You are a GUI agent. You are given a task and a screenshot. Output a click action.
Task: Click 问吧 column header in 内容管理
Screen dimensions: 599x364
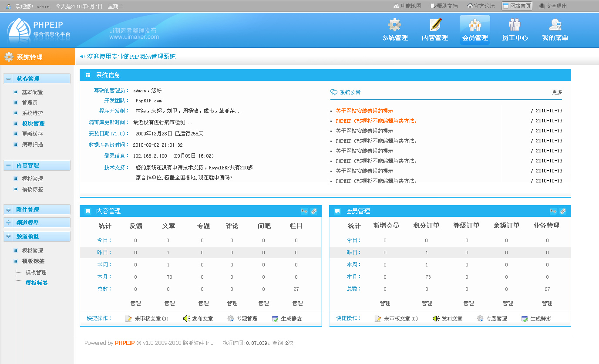264,226
